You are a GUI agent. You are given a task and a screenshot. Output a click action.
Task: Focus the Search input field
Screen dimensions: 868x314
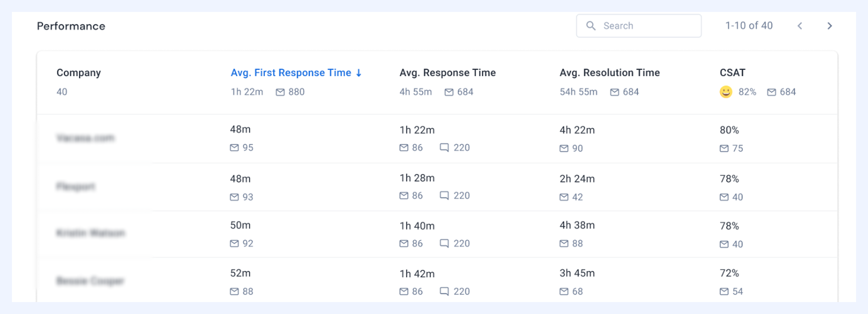point(639,26)
